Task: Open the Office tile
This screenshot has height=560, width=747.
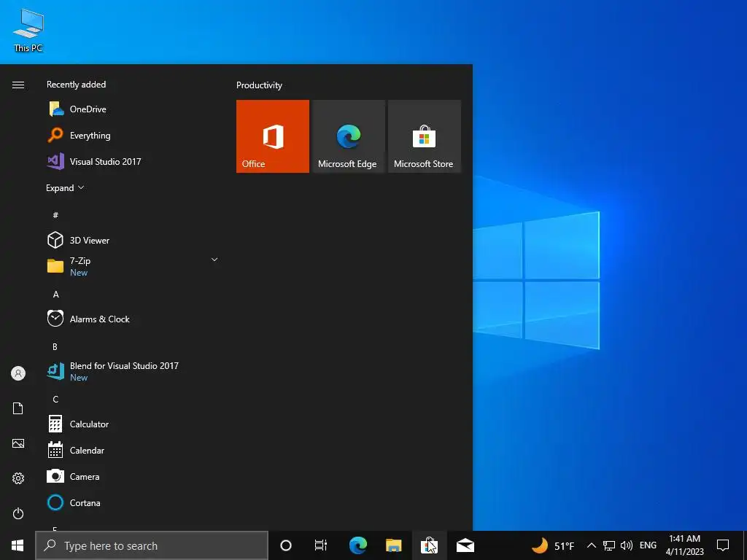Action: (x=273, y=136)
